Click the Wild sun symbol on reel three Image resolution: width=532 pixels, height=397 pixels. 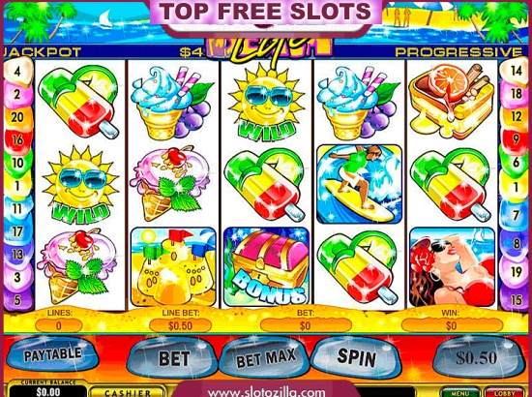266,104
